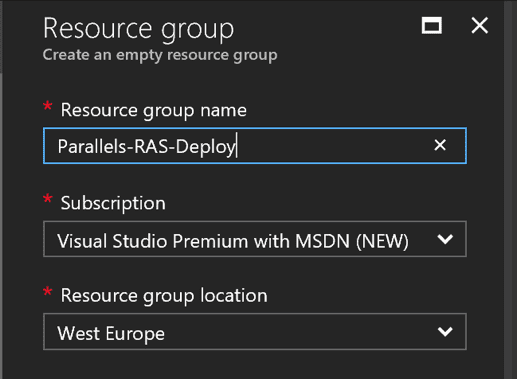Click the 'Resource group location' label
The width and height of the screenshot is (517, 379).
point(164,296)
